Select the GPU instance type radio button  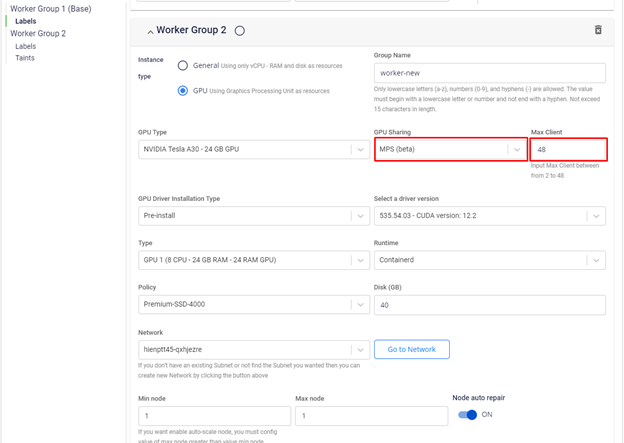click(182, 91)
